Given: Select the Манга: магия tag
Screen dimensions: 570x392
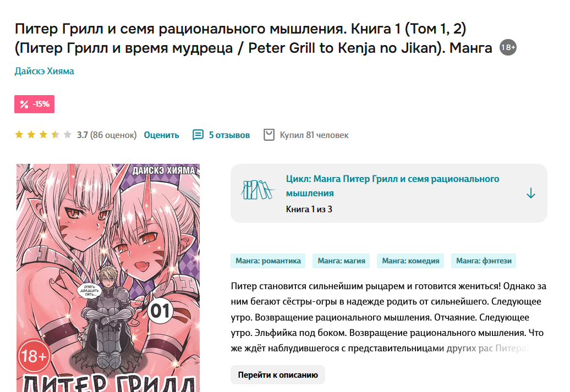Looking at the screenshot, I should (x=341, y=261).
